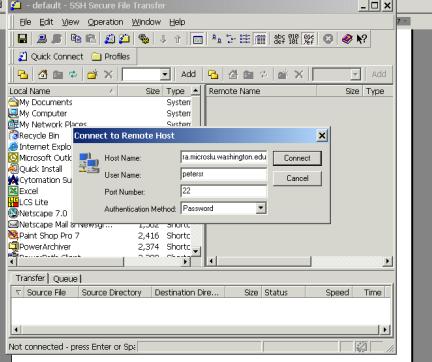
Task: Click the local pane horizontal scrollbar
Action: pos(99,262)
